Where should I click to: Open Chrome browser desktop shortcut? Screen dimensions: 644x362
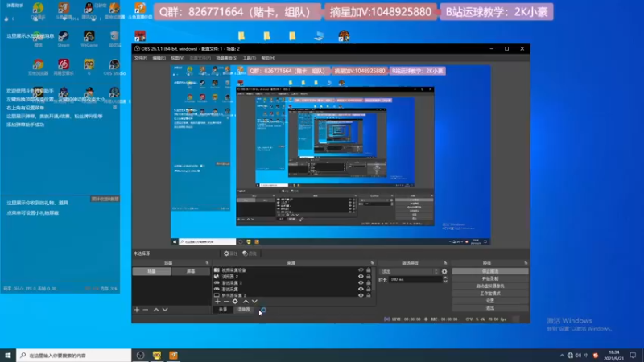pyautogui.click(x=38, y=67)
